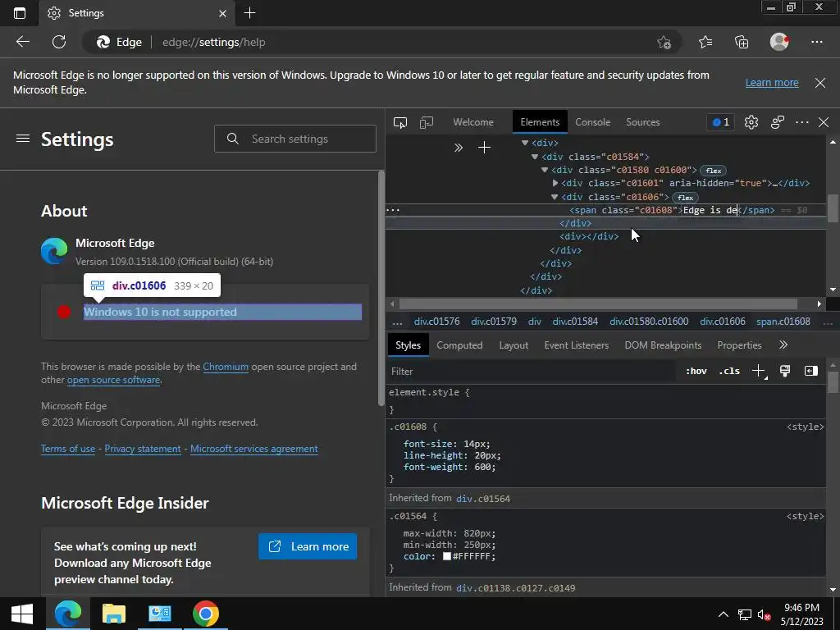Toggle rendering emulations paintbrush icon
This screenshot has width=840, height=630.
(x=785, y=372)
